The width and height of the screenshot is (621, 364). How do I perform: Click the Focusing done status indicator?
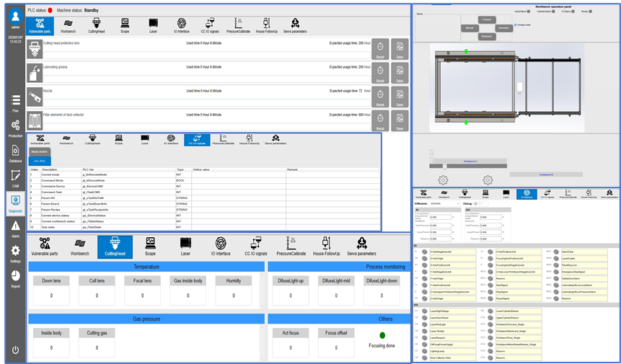point(382,335)
